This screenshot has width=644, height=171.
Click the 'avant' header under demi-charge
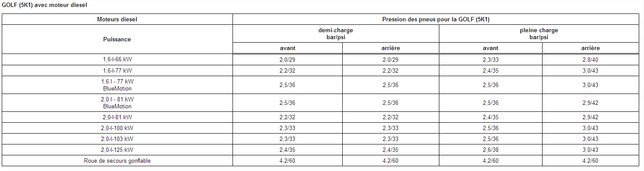click(x=287, y=48)
